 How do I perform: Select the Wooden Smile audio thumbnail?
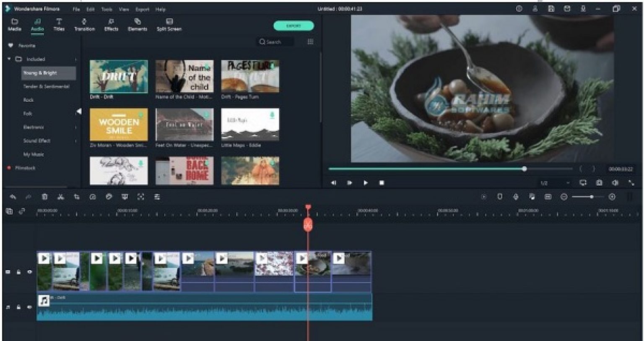119,125
